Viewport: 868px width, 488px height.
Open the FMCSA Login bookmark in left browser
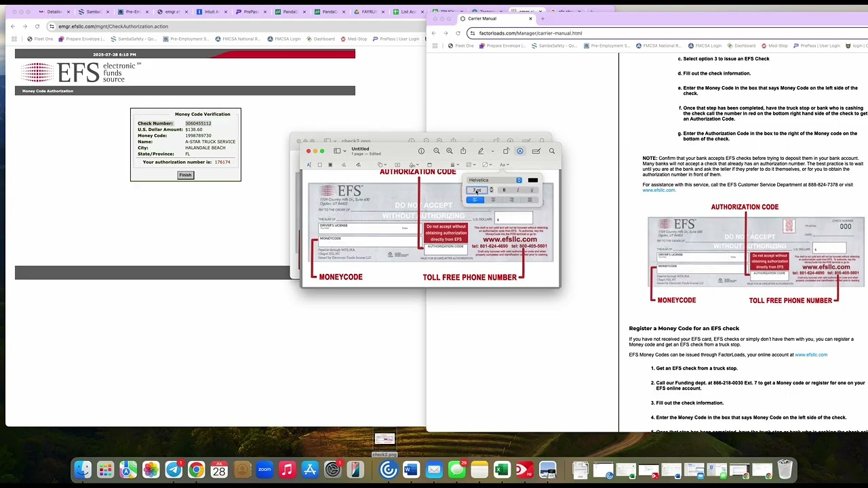pyautogui.click(x=284, y=39)
